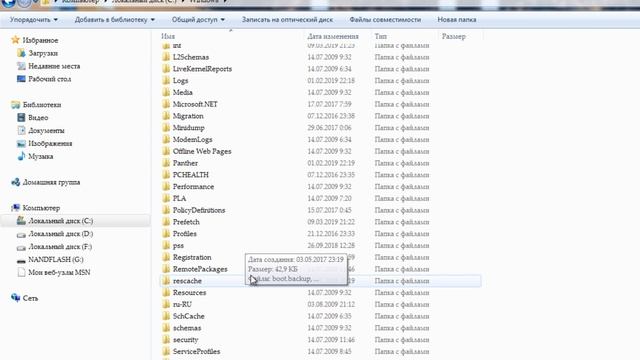Screen dimensions: 640x360
Task: Click Файлы совместимости button
Action: pos(385,20)
